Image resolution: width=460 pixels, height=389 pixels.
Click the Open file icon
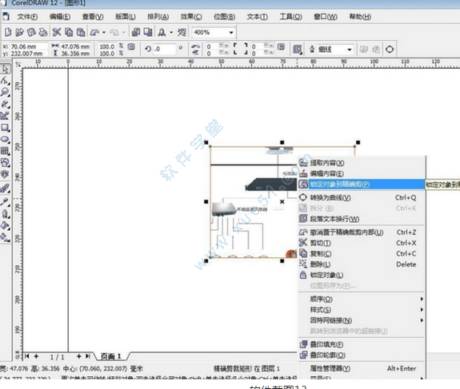coord(19,32)
